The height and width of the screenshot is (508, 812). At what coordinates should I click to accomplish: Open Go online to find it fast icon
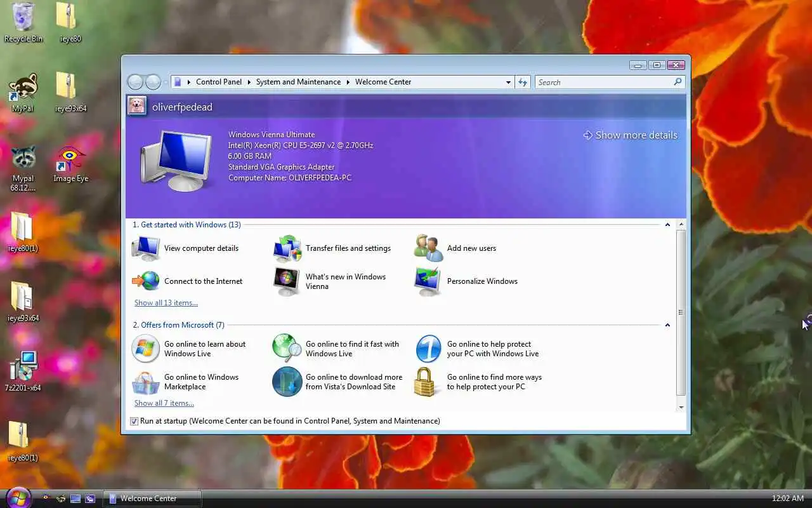pos(287,349)
